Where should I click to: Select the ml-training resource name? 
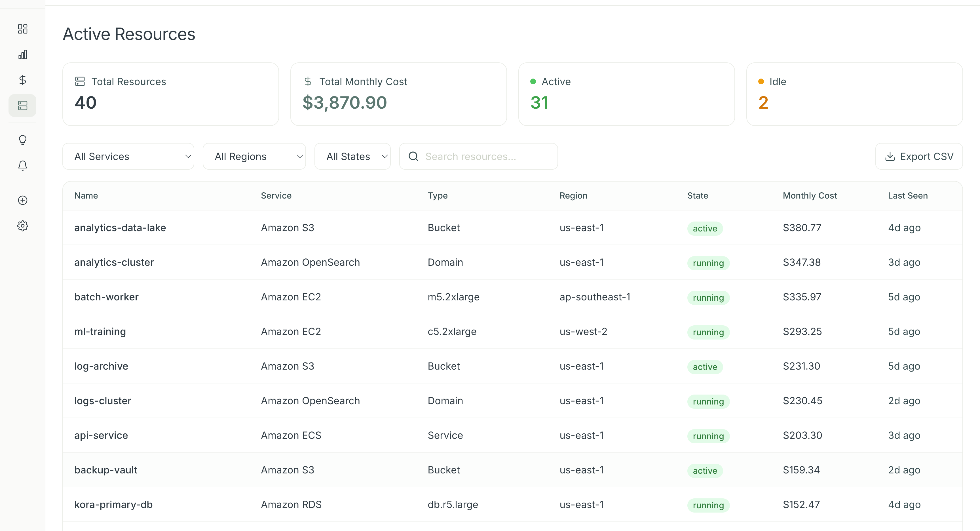tap(100, 332)
